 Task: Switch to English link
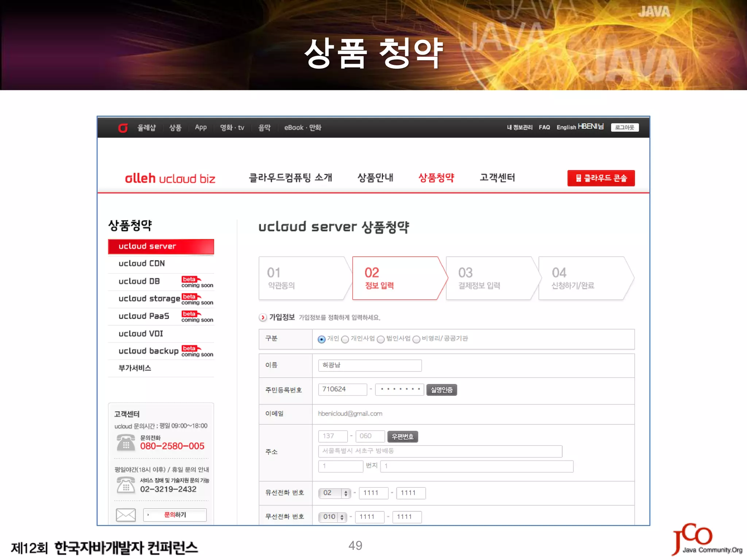[x=566, y=127]
